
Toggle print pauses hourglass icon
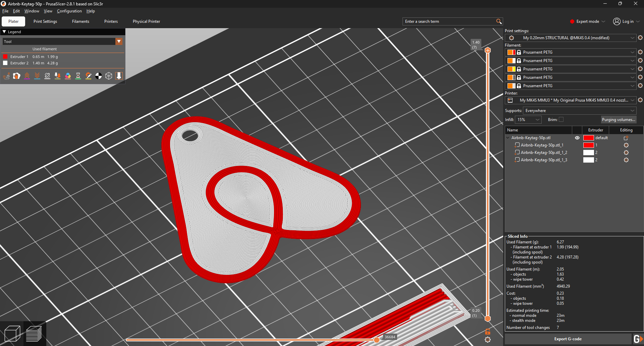pyautogui.click(x=78, y=76)
